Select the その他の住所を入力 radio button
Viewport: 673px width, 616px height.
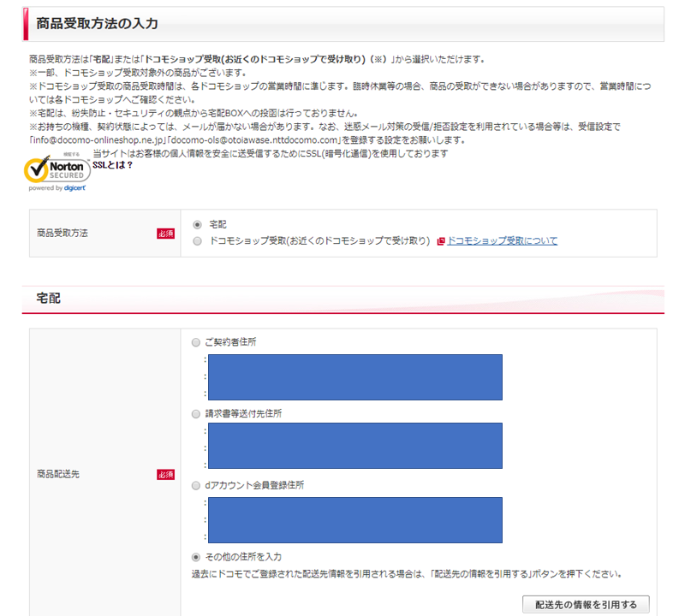[196, 557]
